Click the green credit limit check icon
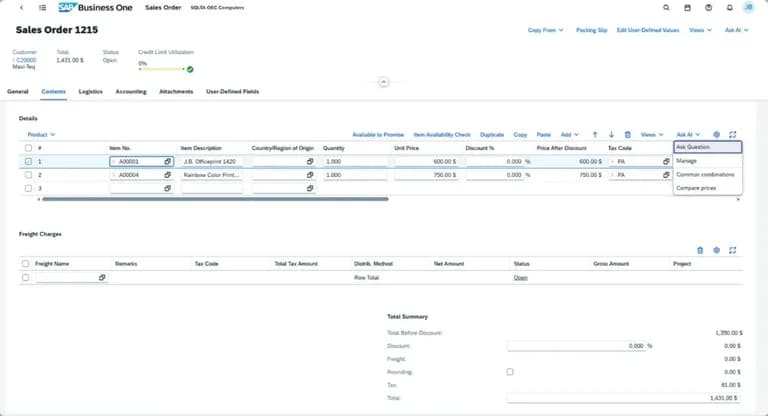 tap(190, 69)
